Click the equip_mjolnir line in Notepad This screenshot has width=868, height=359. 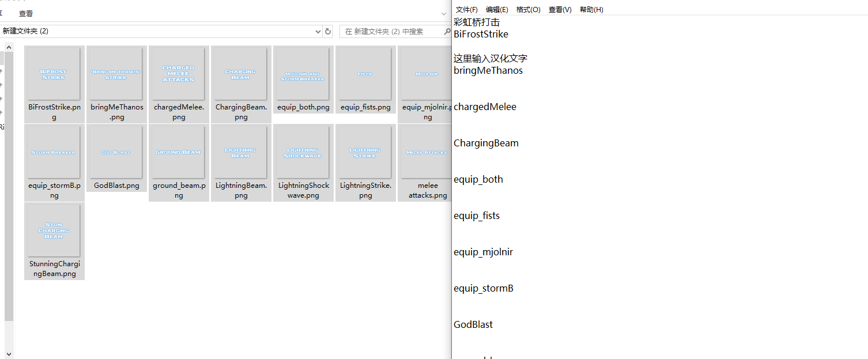coord(484,252)
